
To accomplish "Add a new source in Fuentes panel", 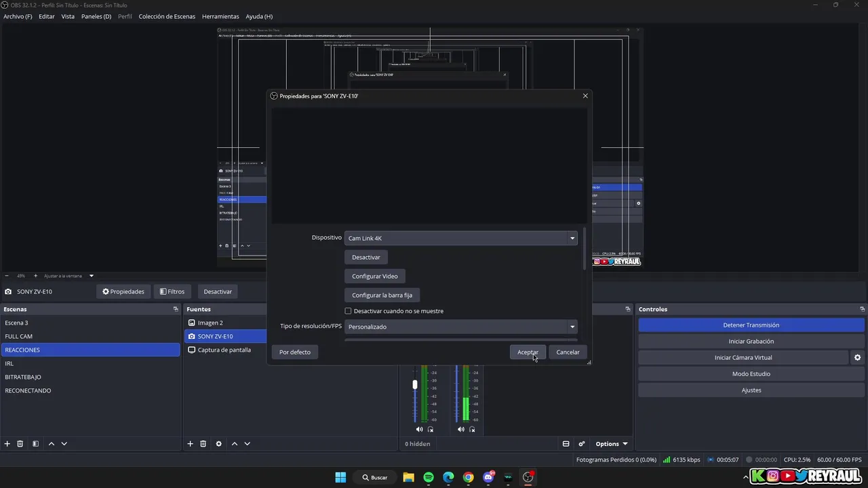I will click(x=191, y=444).
